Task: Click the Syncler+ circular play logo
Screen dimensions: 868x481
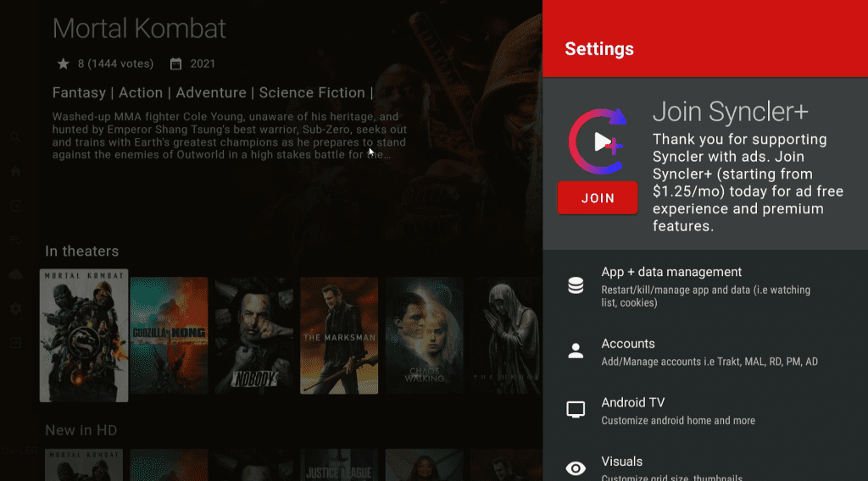Action: point(598,142)
